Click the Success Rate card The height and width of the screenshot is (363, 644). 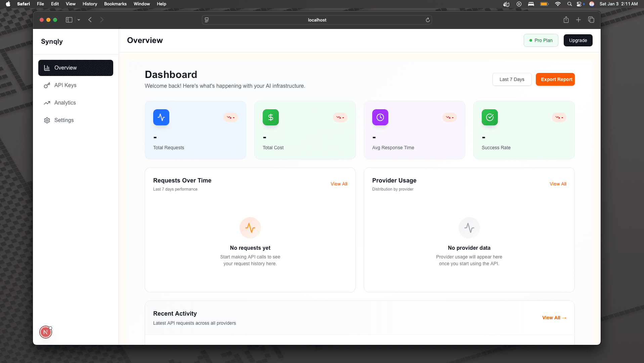click(524, 130)
